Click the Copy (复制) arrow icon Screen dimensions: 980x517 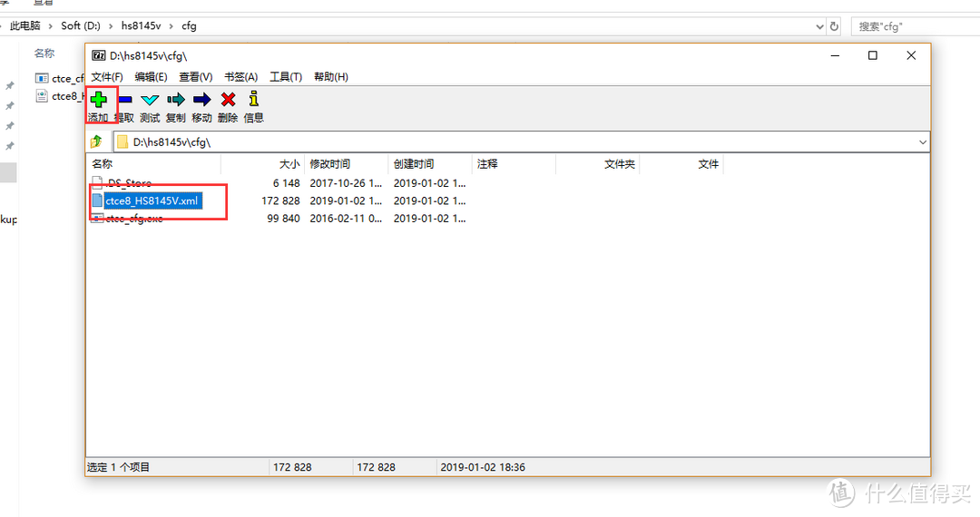coord(176,99)
